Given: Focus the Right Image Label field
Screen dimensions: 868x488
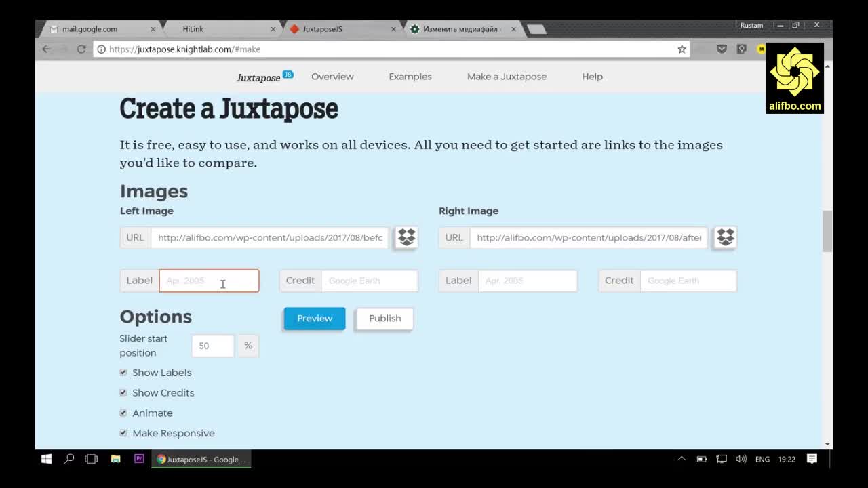Looking at the screenshot, I should pos(528,281).
